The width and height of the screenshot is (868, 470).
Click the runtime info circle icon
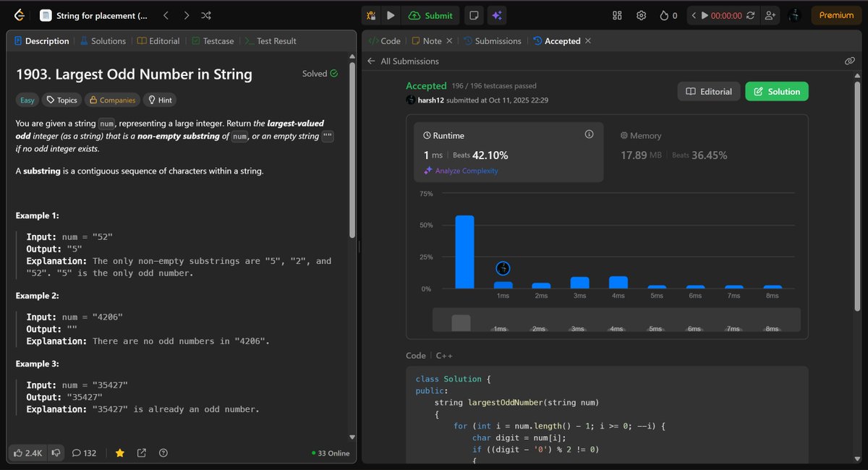(589, 134)
